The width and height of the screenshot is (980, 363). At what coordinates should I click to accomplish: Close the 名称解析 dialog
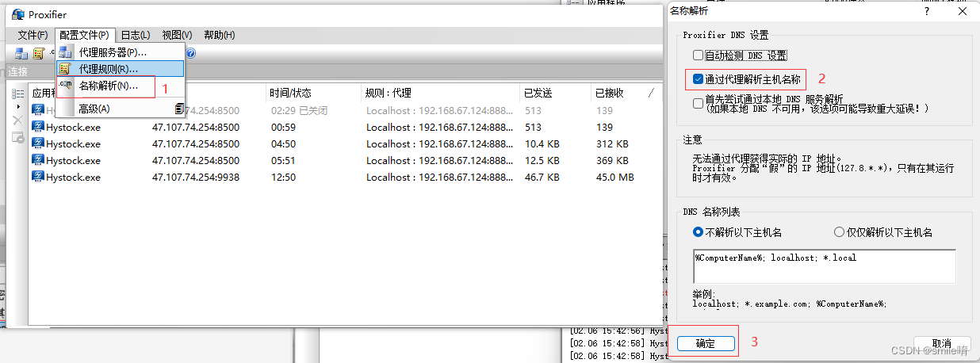(x=962, y=11)
